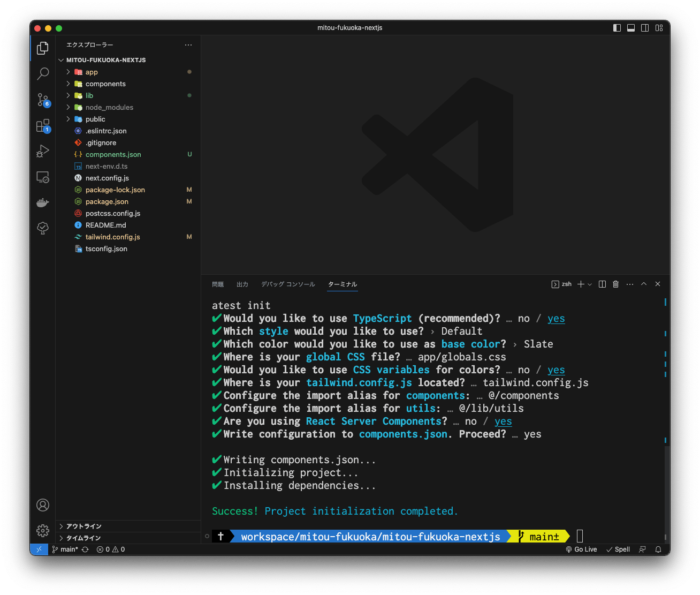700x595 pixels.
Task: Open .eslintrc.json file
Action: (128, 131)
